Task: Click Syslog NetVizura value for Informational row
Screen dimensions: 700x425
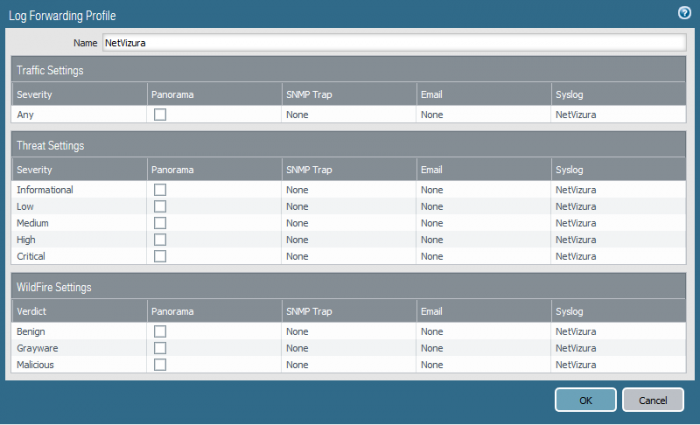Action: click(x=575, y=190)
